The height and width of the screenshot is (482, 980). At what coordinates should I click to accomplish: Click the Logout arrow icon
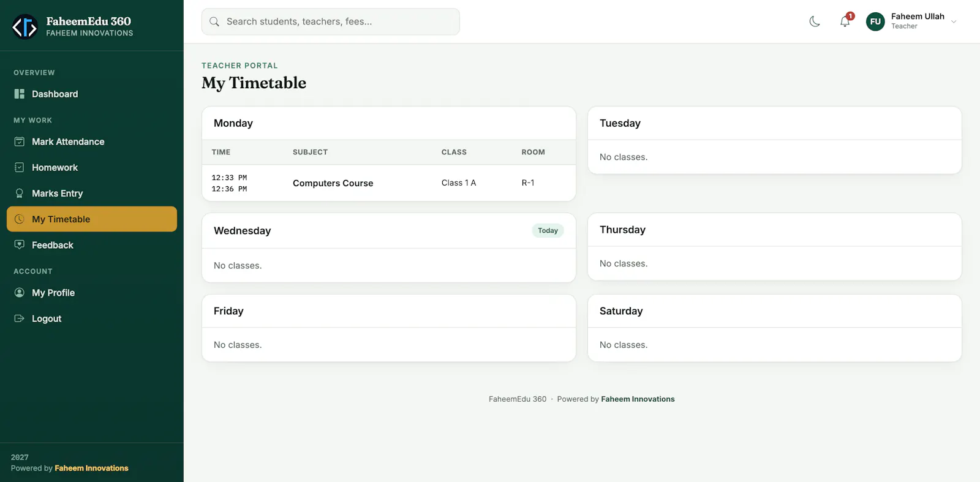(x=20, y=318)
